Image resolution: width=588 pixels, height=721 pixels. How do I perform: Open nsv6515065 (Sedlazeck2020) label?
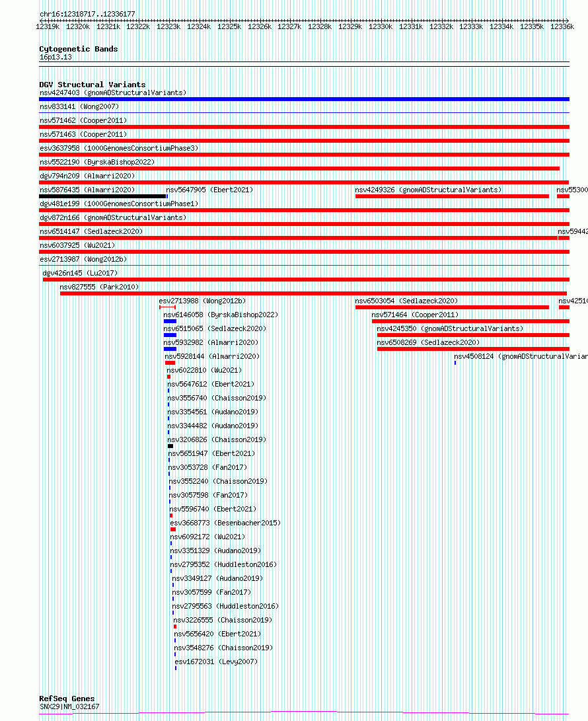(x=215, y=328)
